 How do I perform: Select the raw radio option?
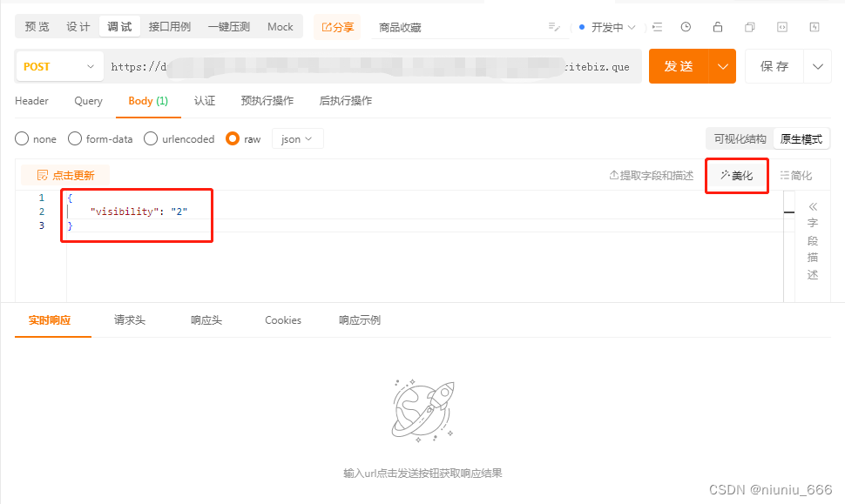coord(233,139)
